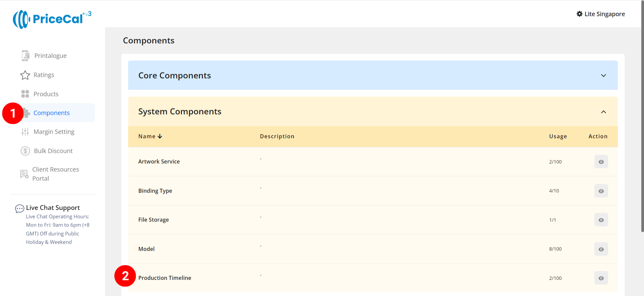Click the Live Chat Support bubble icon
644x296 pixels.
coord(19,209)
